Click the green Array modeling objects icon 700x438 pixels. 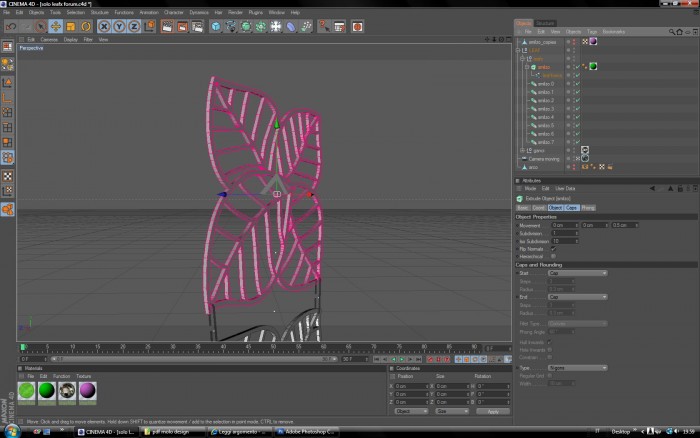click(x=261, y=26)
